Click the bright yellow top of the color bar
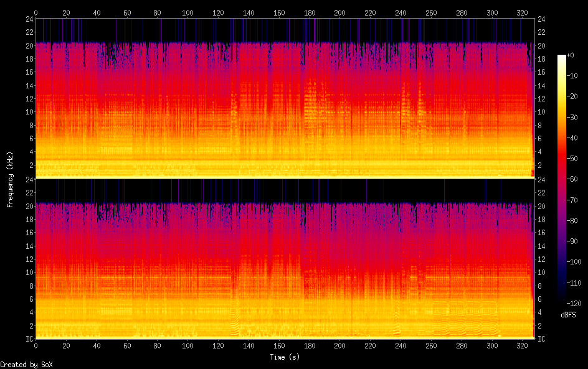Image resolution: width=588 pixels, height=369 pixels. pyautogui.click(x=562, y=58)
